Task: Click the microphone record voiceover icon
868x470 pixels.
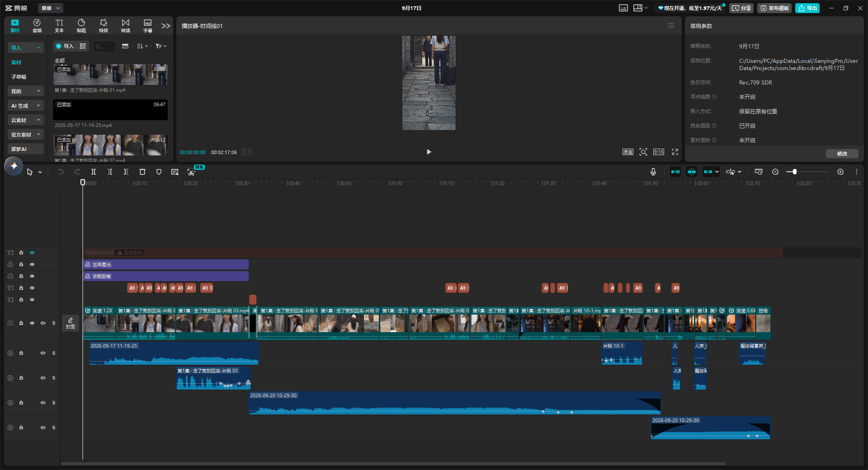Action: click(653, 172)
